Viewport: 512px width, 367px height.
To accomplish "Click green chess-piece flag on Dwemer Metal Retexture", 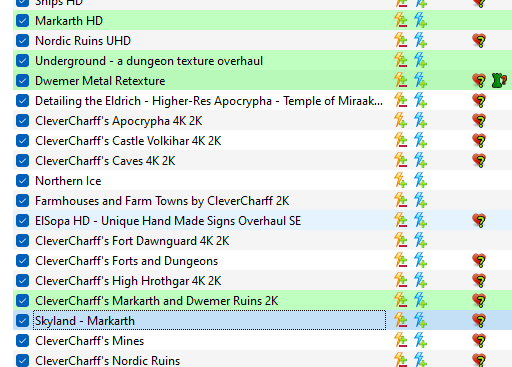I will tap(499, 81).
